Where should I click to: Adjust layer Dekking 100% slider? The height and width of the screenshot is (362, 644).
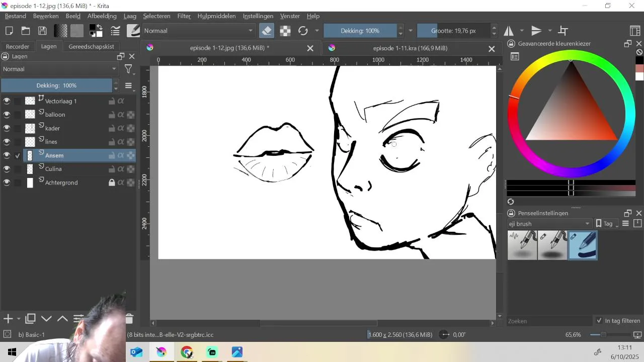pos(56,86)
